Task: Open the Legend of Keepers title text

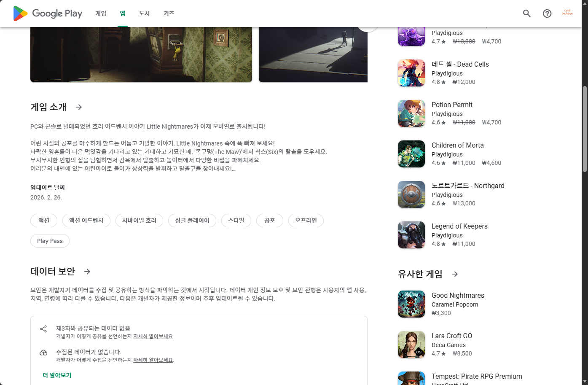Action: (x=459, y=226)
